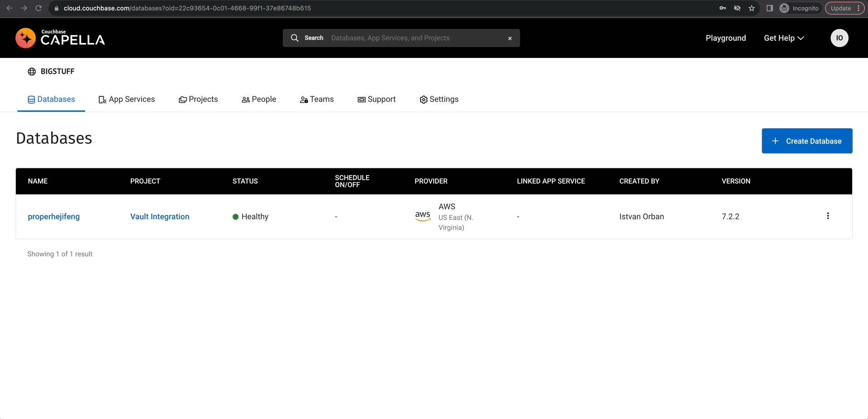Reload the page with the refresh icon
This screenshot has height=419, width=868.
point(38,8)
